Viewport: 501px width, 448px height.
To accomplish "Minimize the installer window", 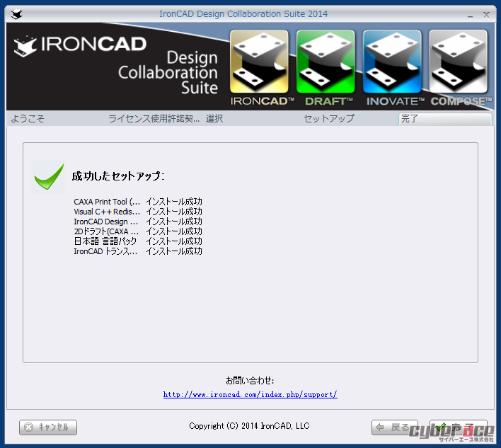I will 470,15.
